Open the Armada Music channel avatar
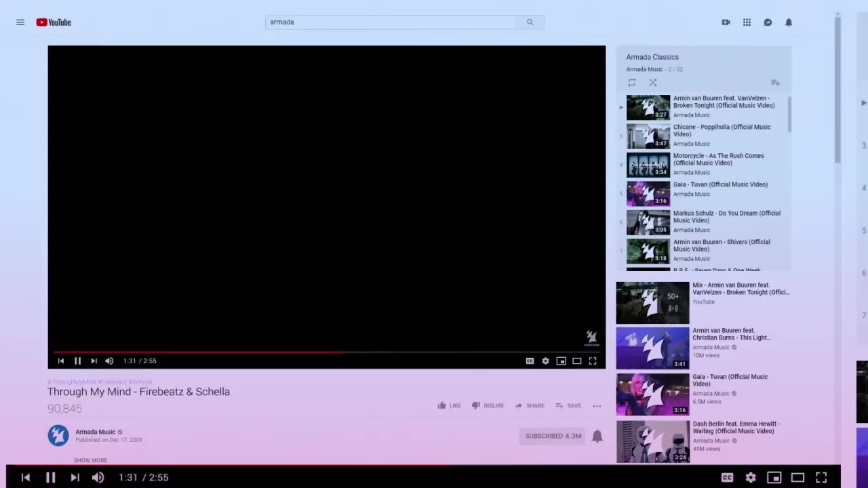 tap(58, 435)
